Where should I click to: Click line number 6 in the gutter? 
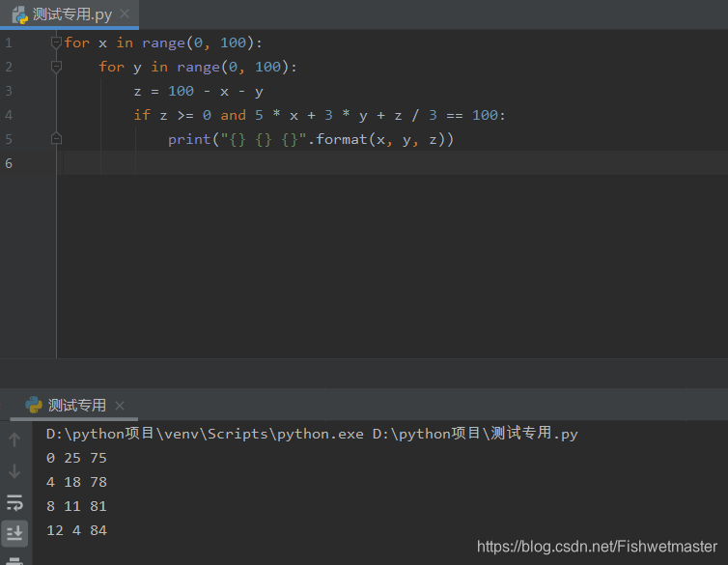tap(9, 163)
